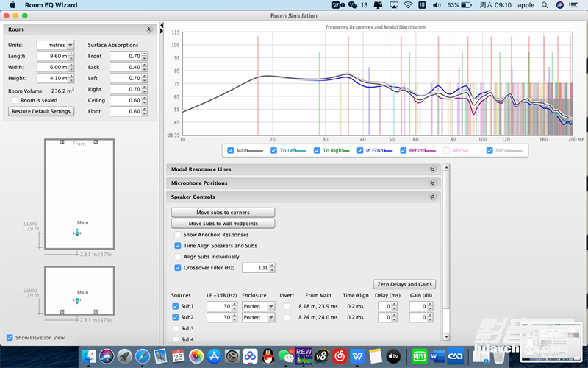Open the Apple menu
This screenshot has width=588, height=368.
click(x=12, y=5)
